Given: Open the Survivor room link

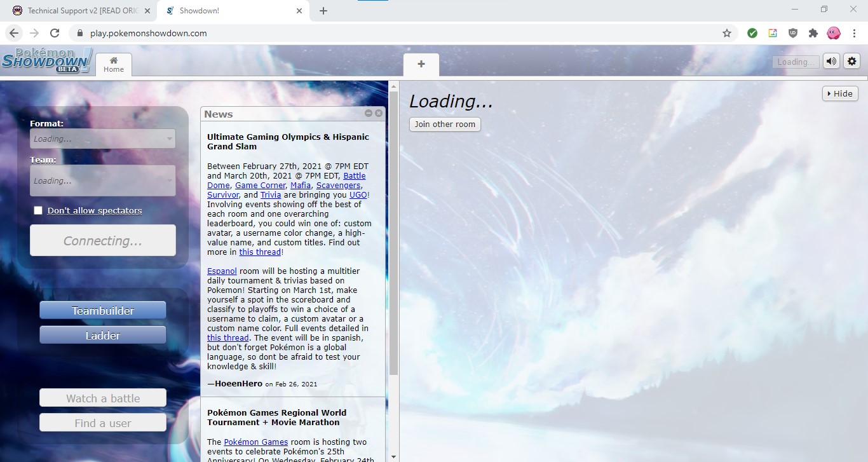Looking at the screenshot, I should 223,195.
